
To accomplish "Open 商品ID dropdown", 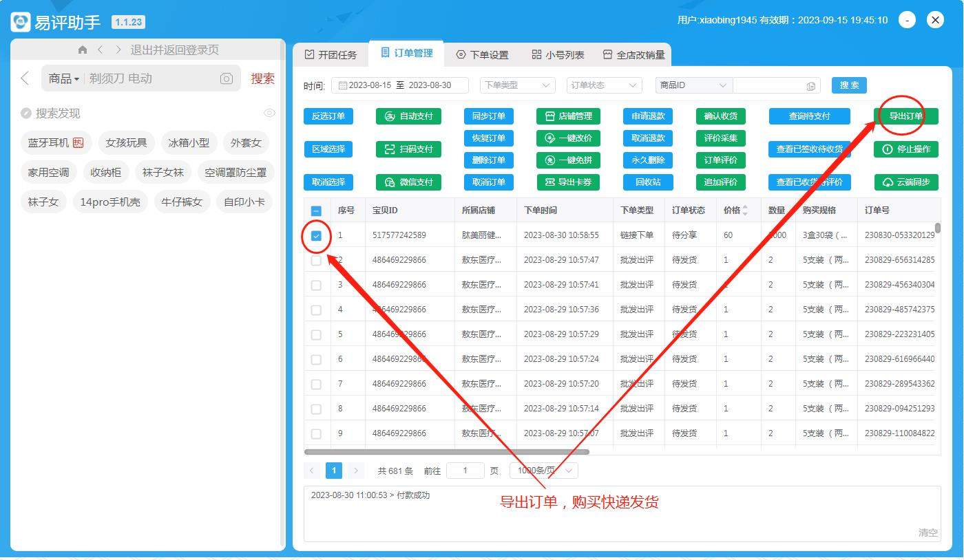I will (x=694, y=85).
